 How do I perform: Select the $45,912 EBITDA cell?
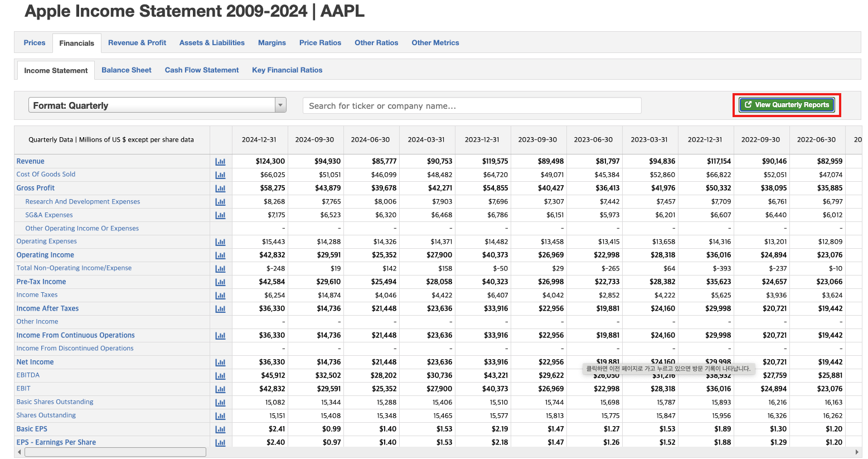tap(260, 375)
